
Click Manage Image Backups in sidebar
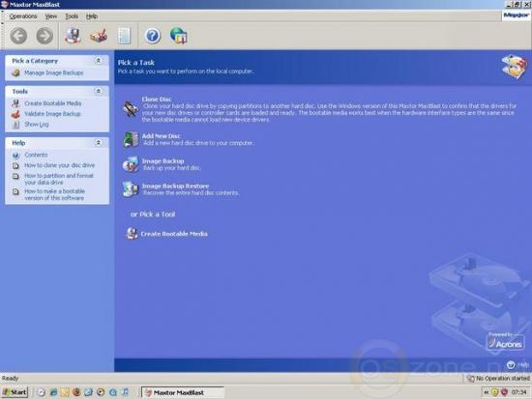53,72
